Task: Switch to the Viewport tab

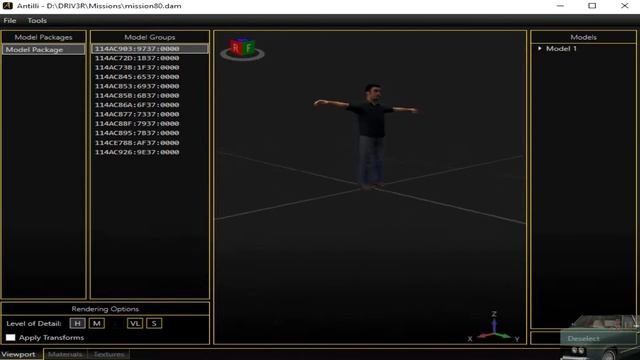Action: [x=19, y=354]
